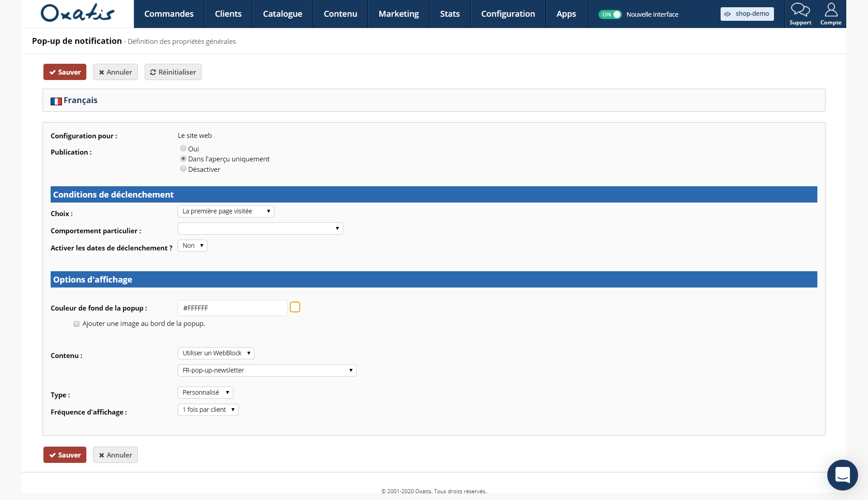Toggle the Nouvelle interface ON switch
868x500 pixels.
click(610, 14)
